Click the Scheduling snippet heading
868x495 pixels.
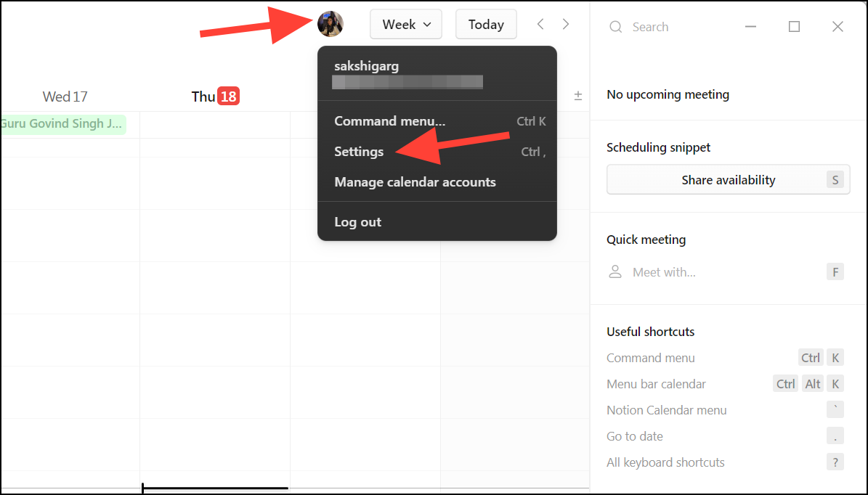coord(658,147)
